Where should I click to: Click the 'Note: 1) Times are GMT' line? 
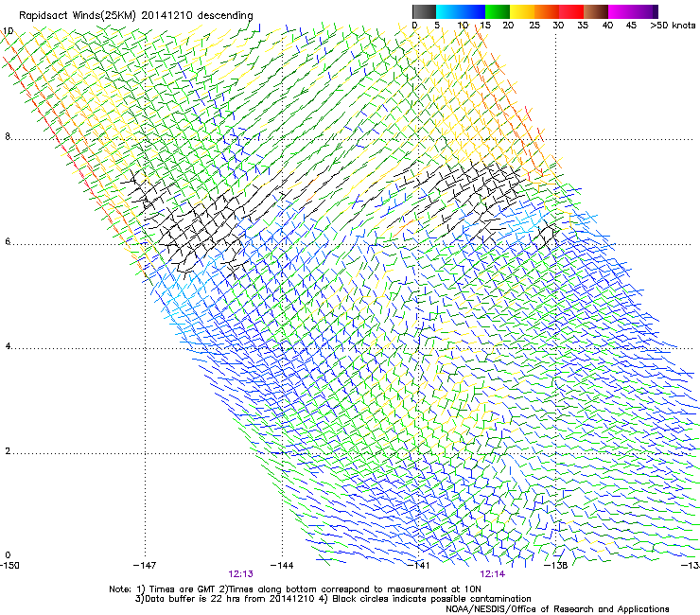(295, 589)
